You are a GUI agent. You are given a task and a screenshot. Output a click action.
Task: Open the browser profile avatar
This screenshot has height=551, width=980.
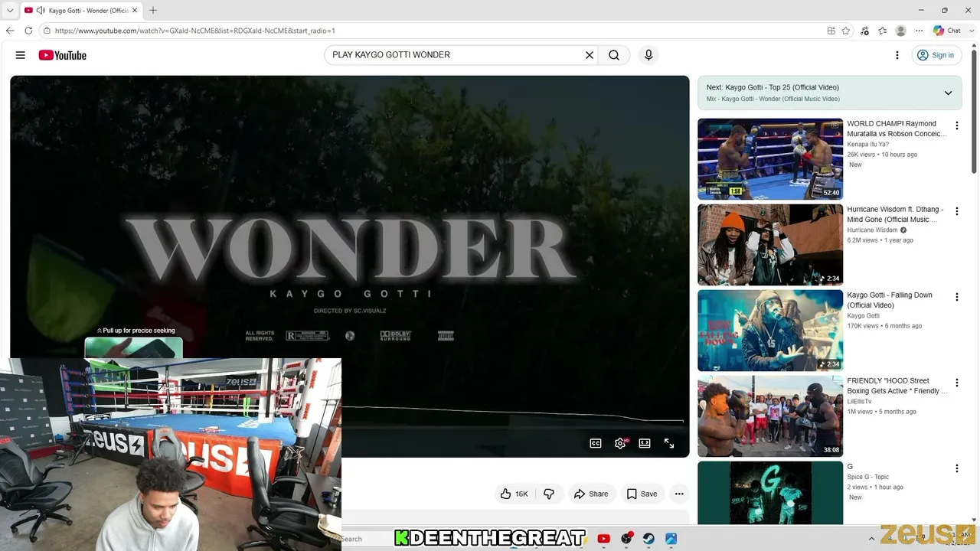click(901, 31)
